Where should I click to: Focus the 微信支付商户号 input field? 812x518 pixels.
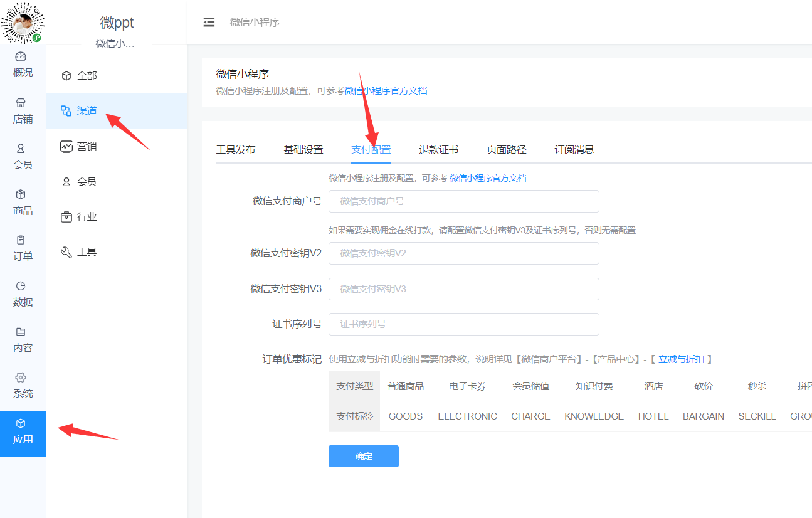pyautogui.click(x=464, y=201)
